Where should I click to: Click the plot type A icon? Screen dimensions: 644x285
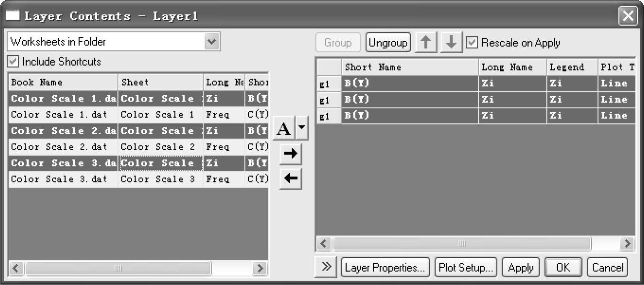[x=284, y=129]
